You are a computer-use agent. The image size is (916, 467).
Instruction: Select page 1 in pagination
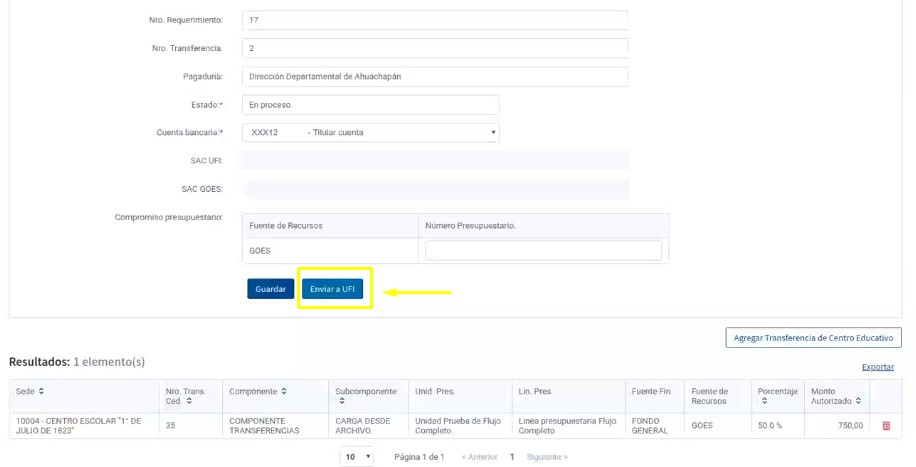click(512, 457)
